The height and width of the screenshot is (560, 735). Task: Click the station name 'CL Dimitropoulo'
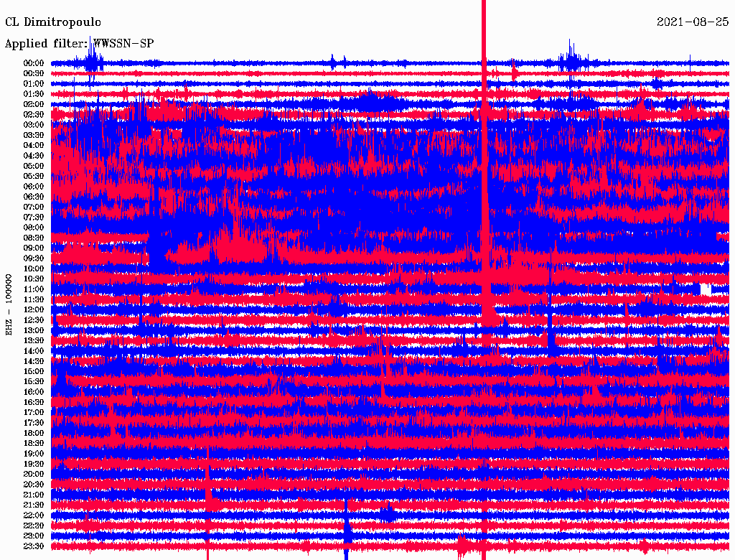pos(53,22)
